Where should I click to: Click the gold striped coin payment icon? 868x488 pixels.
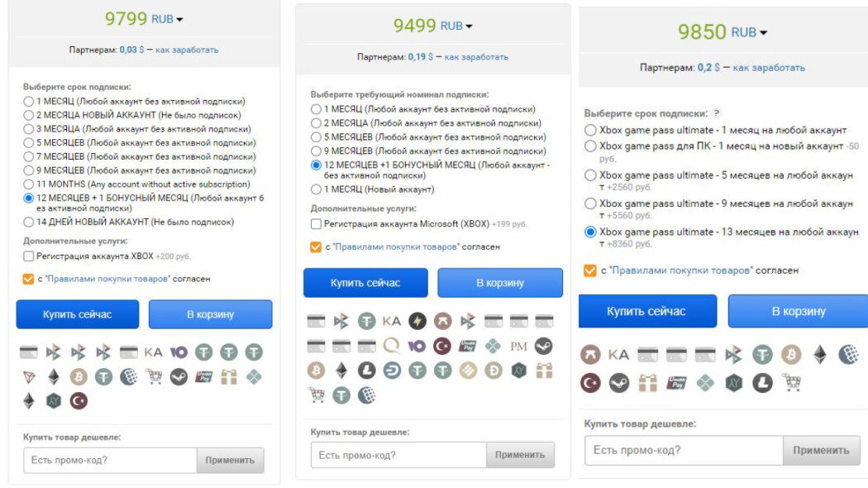pyautogui.click(x=468, y=371)
